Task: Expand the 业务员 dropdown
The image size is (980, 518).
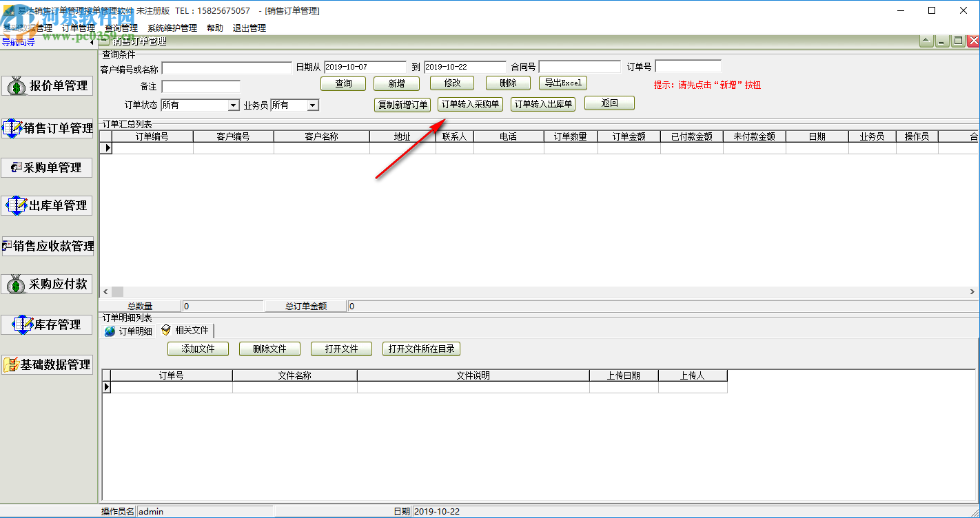Action: (x=312, y=105)
